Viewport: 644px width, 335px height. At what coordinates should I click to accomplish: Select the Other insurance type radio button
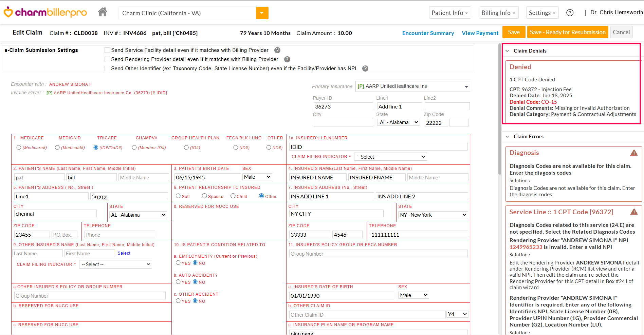click(x=269, y=147)
